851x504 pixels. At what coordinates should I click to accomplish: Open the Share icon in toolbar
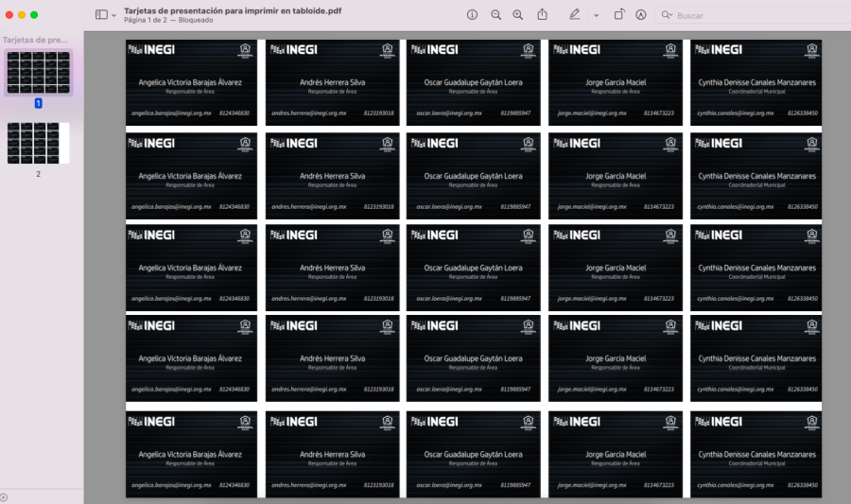pos(543,15)
